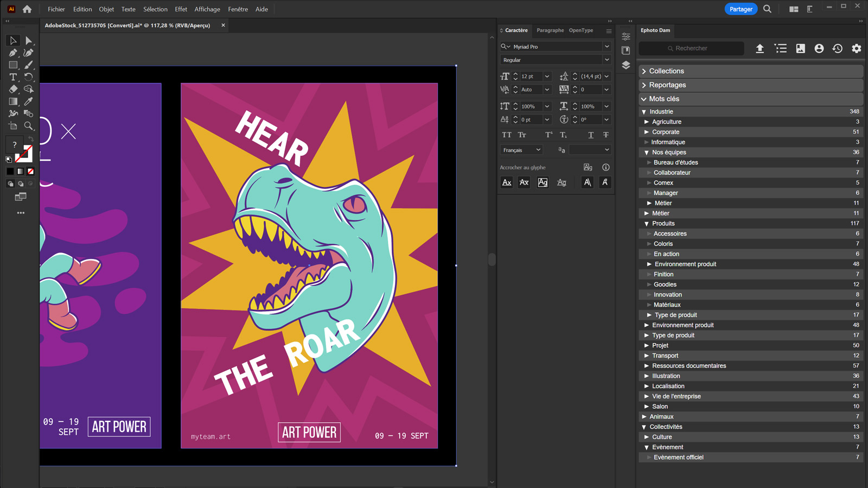Click the Home icon

click(x=27, y=9)
